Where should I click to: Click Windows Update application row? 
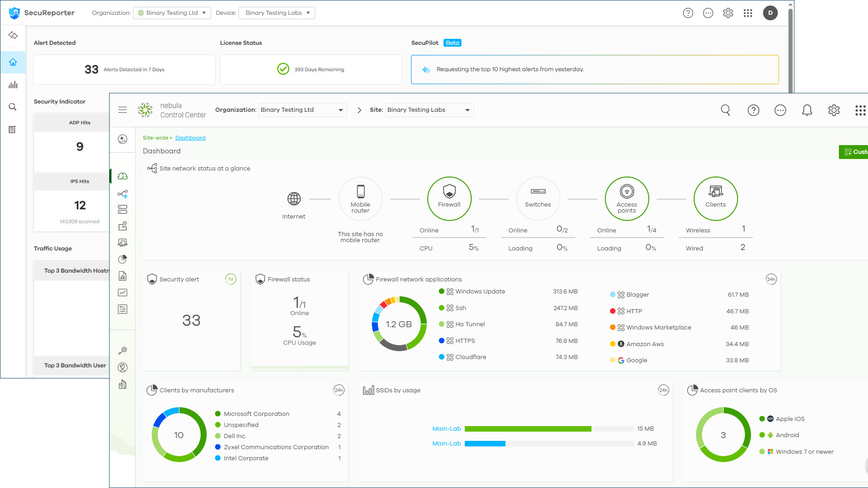[508, 292]
